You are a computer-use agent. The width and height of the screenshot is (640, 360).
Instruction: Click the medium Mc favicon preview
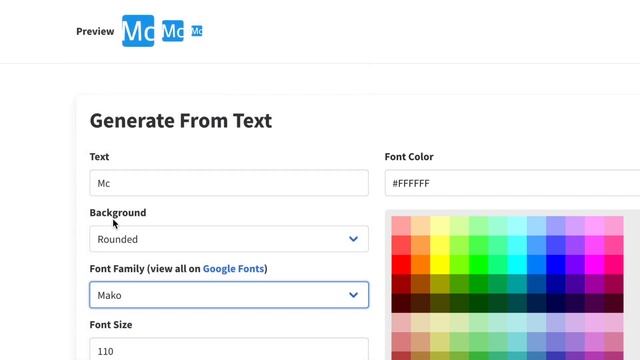tap(173, 31)
